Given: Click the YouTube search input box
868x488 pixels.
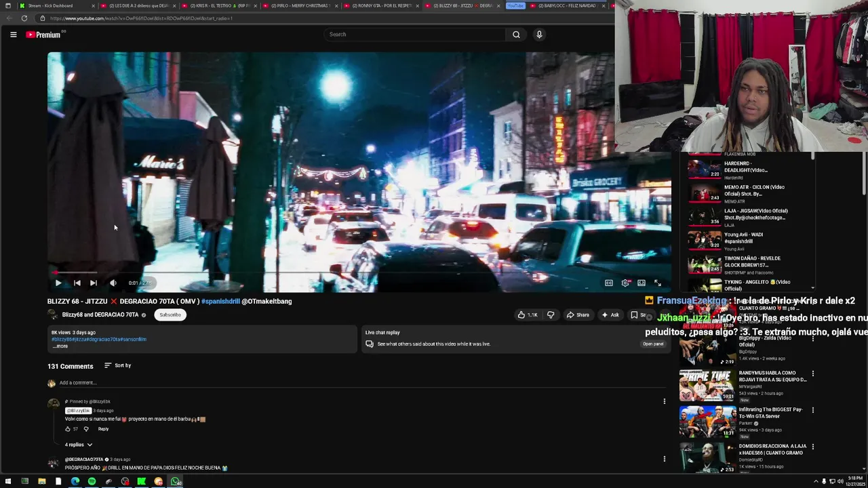Looking at the screenshot, I should point(415,35).
